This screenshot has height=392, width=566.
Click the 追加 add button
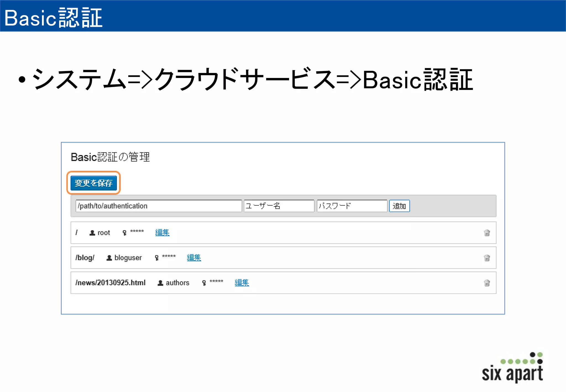point(399,206)
